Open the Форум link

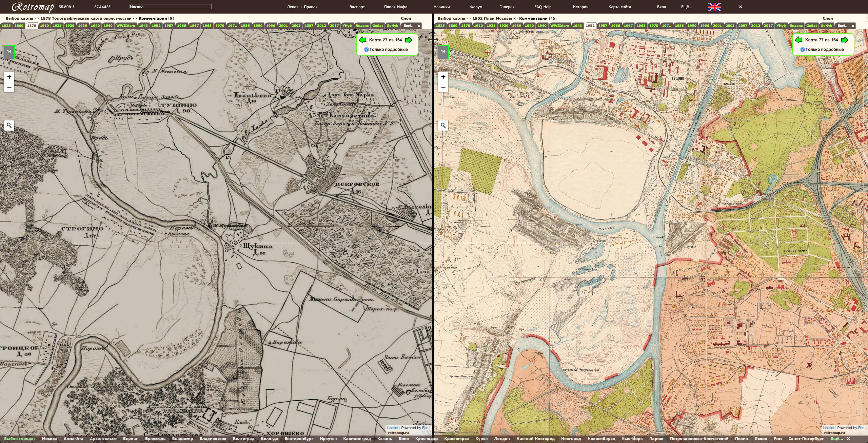click(476, 7)
